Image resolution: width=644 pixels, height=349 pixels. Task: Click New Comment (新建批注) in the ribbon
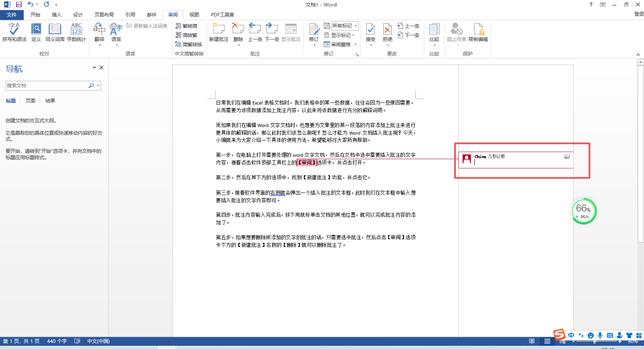pos(218,32)
